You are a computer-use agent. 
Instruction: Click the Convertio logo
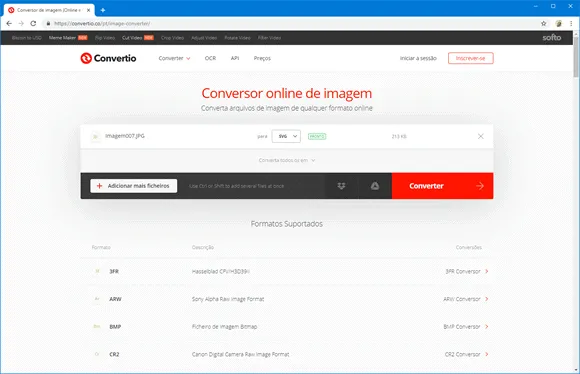point(108,58)
